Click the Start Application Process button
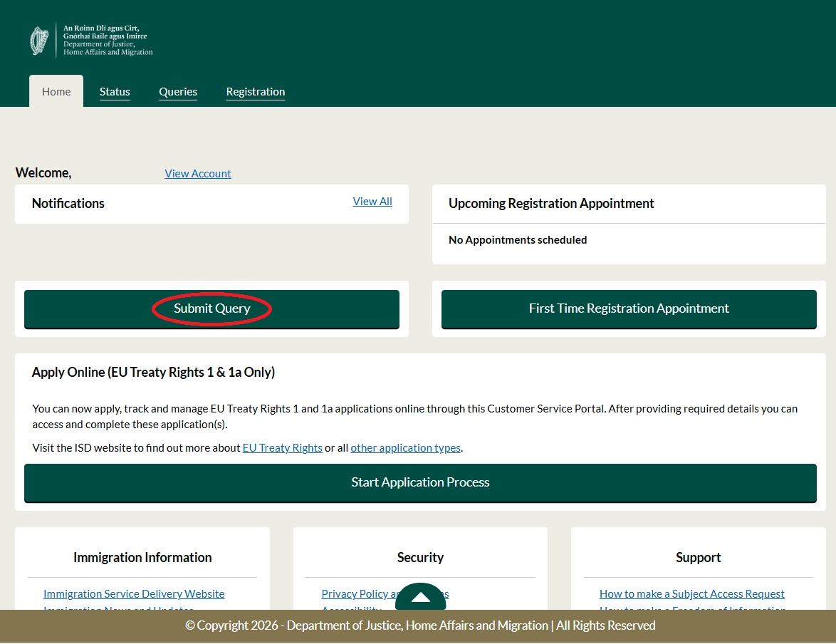Image resolution: width=836 pixels, height=644 pixels. 420,483
